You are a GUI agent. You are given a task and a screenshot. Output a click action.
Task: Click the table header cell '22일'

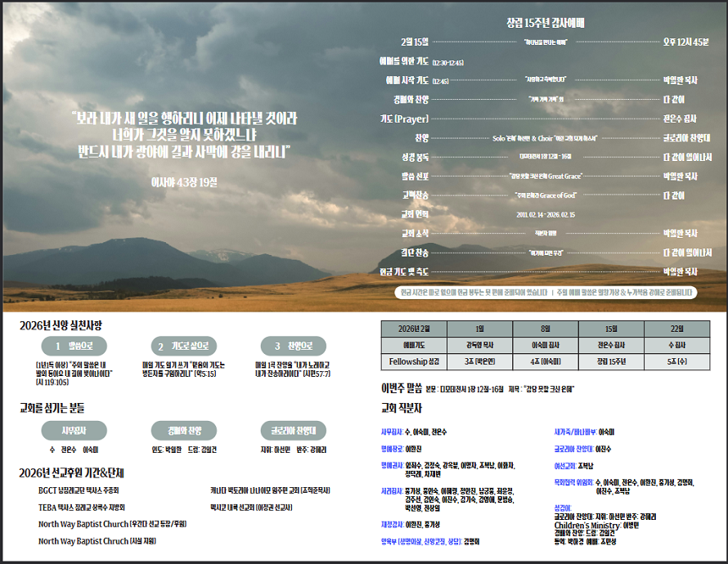[677, 329]
